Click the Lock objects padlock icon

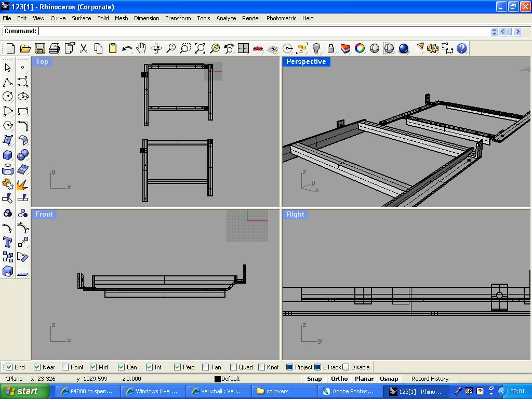[330, 49]
